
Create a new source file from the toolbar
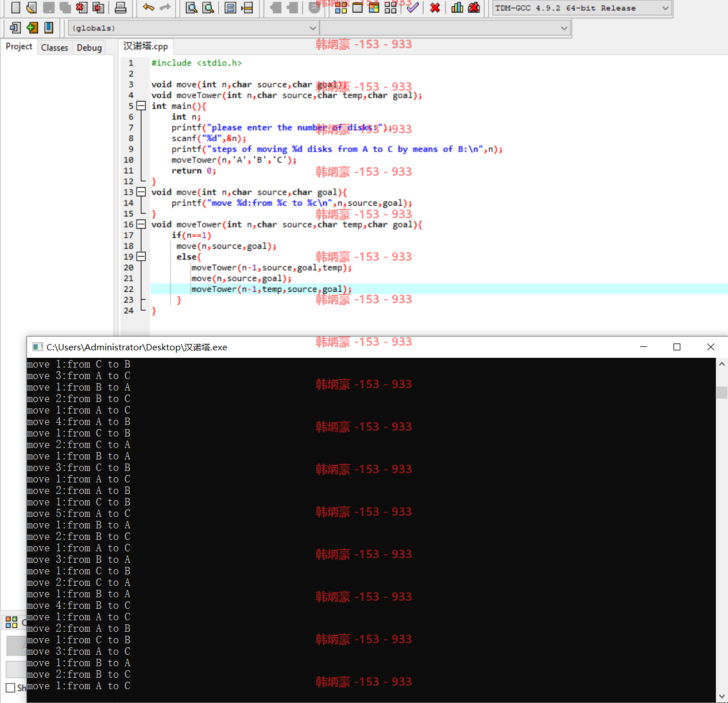(x=16, y=7)
